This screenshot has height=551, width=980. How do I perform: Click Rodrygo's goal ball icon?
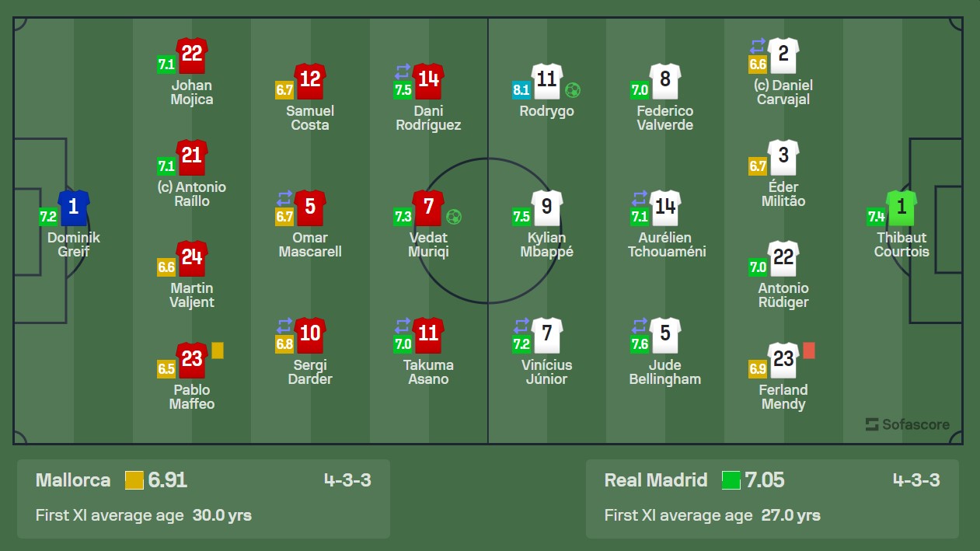[x=573, y=89]
